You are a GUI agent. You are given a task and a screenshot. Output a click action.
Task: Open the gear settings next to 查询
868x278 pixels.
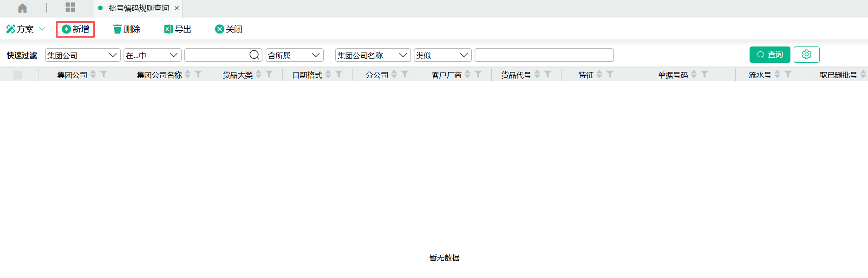click(x=806, y=54)
